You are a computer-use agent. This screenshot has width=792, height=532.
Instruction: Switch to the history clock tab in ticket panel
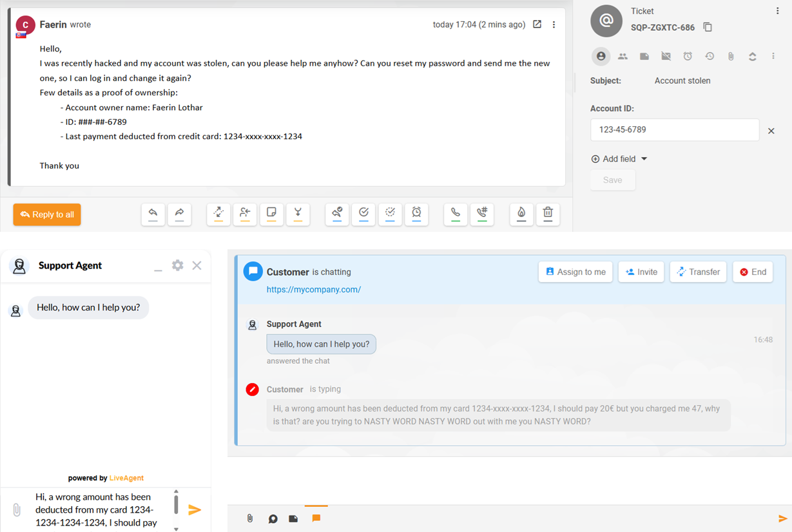(710, 57)
